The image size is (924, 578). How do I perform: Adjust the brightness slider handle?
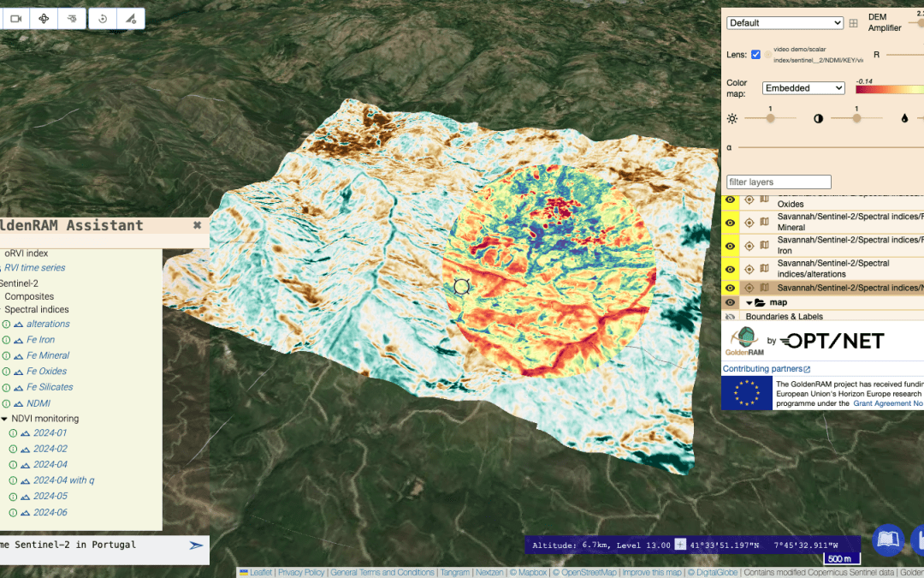770,118
